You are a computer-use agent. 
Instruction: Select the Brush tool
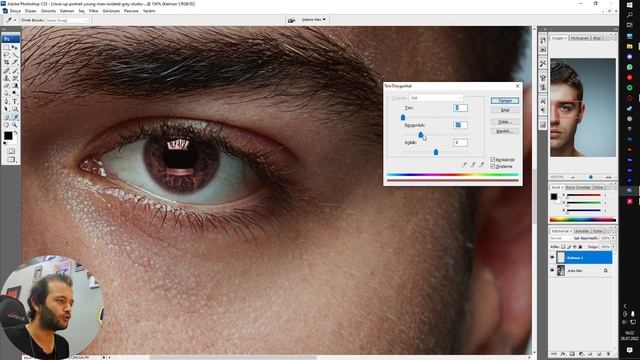coord(15,70)
